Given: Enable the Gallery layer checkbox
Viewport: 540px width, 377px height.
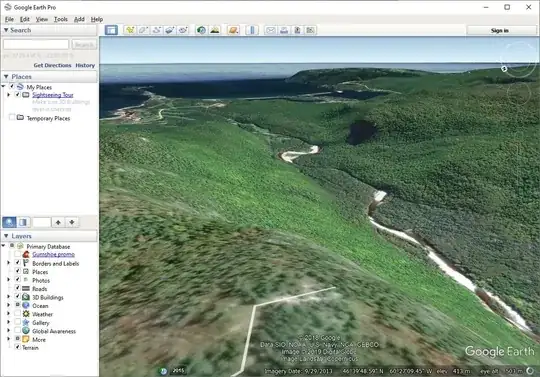Looking at the screenshot, I should [x=18, y=323].
